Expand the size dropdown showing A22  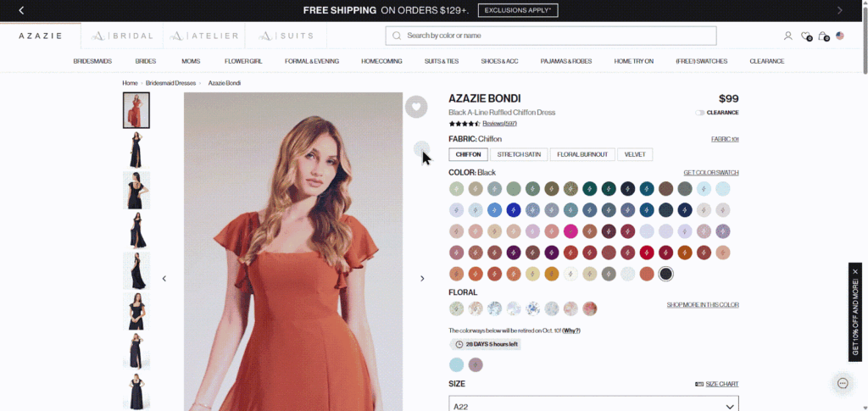(593, 406)
